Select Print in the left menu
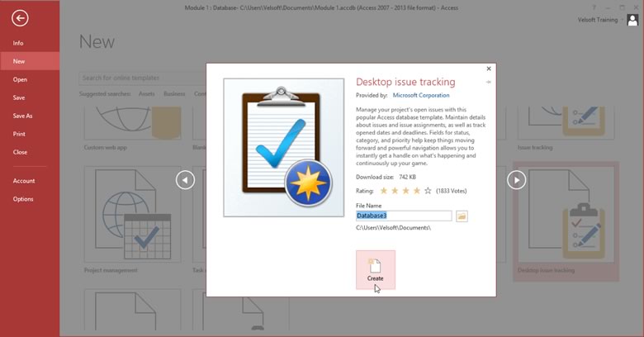 click(x=19, y=134)
